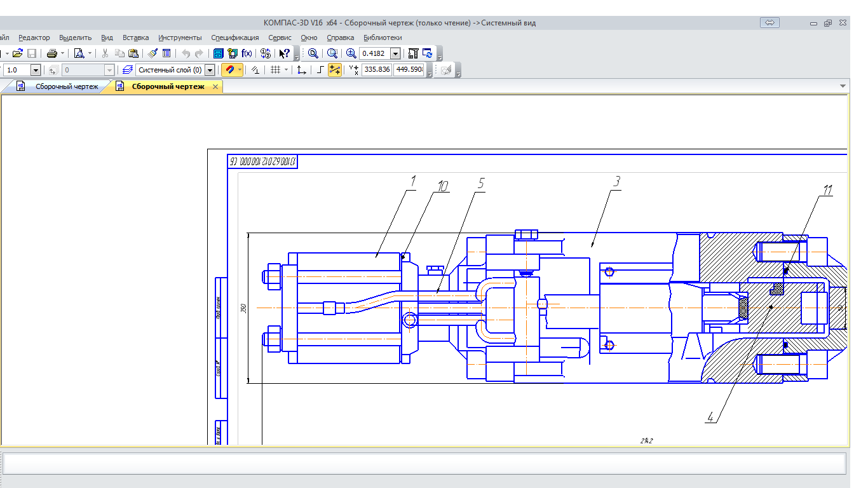The image size is (868, 488).
Task: Open the Properties list icon
Action: coord(166,53)
